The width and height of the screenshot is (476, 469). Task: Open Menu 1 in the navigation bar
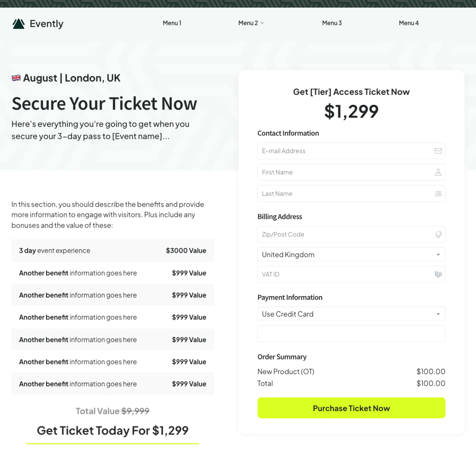[172, 23]
